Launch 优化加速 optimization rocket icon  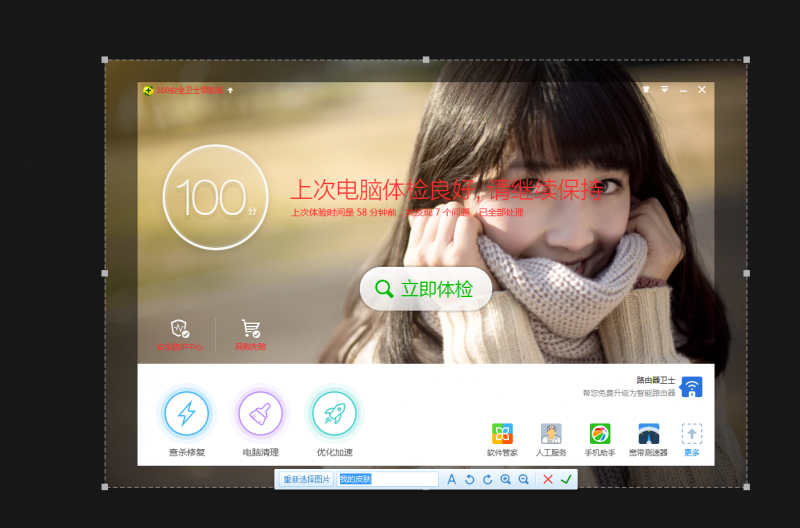click(x=334, y=414)
